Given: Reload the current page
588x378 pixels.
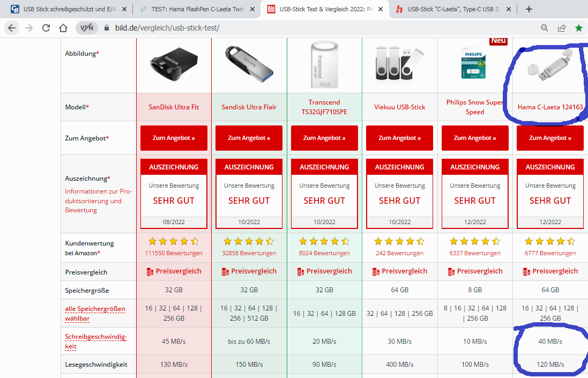Looking at the screenshot, I should (x=46, y=28).
